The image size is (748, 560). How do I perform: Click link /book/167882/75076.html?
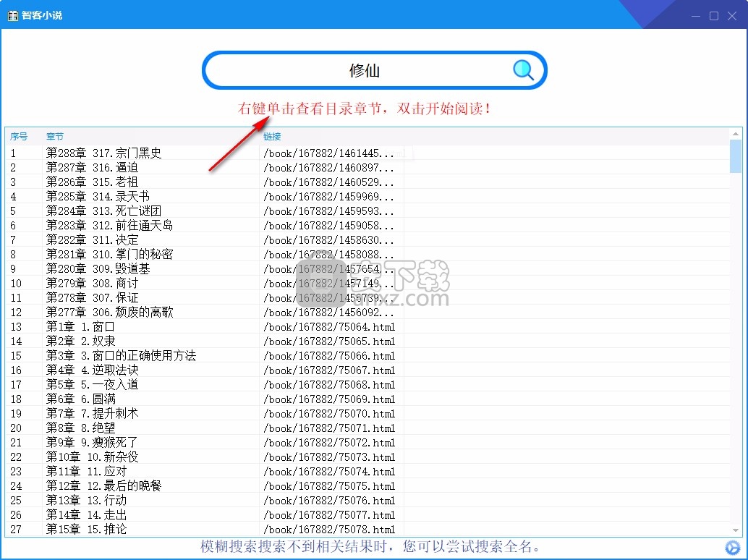point(329,501)
